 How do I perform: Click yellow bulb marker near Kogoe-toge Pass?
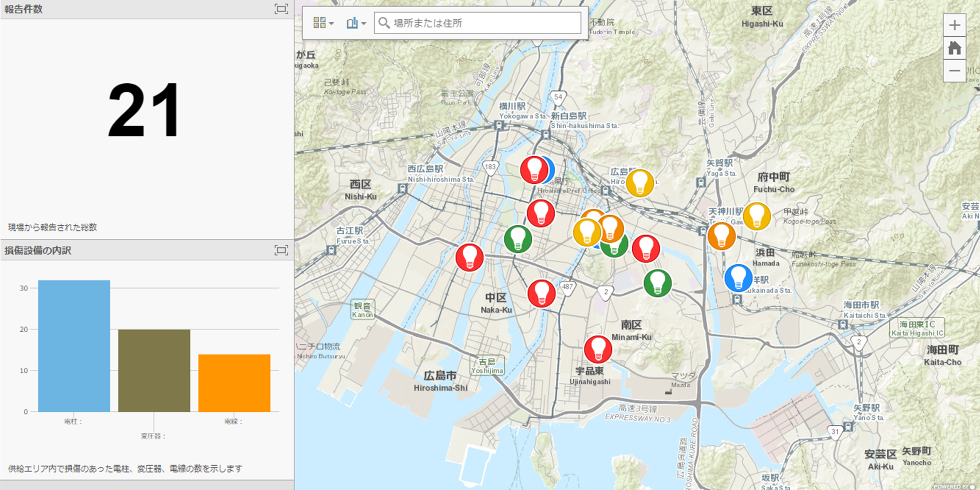(756, 216)
